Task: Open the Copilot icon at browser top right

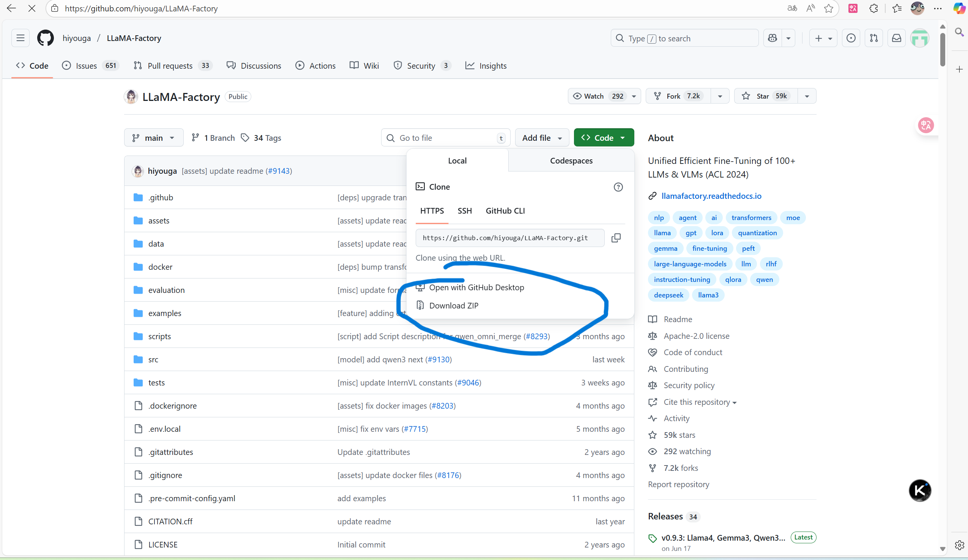Action: pos(959,8)
